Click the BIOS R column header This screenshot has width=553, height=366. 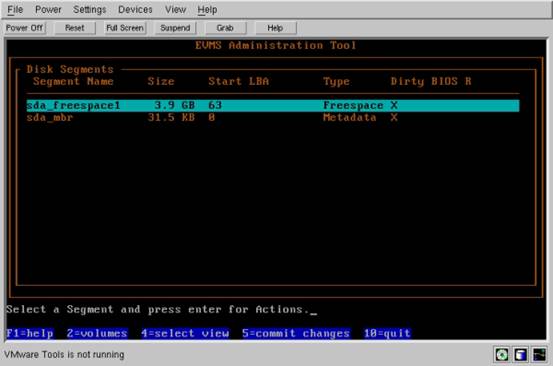point(451,81)
